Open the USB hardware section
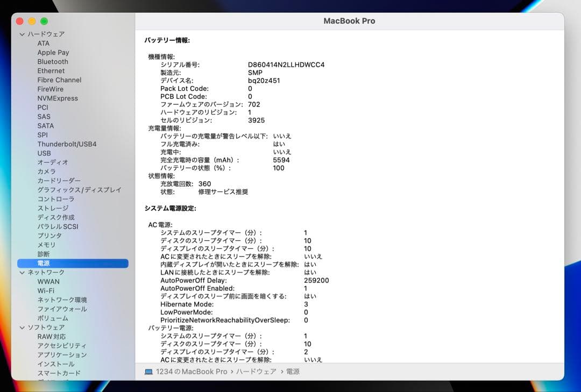The width and height of the screenshot is (581, 392). point(44,153)
